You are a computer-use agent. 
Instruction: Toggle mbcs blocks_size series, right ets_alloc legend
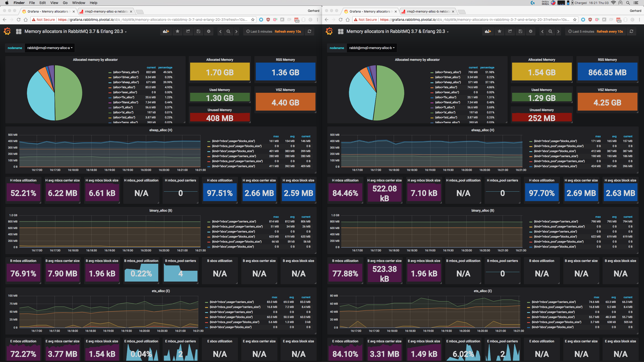tap(553, 317)
